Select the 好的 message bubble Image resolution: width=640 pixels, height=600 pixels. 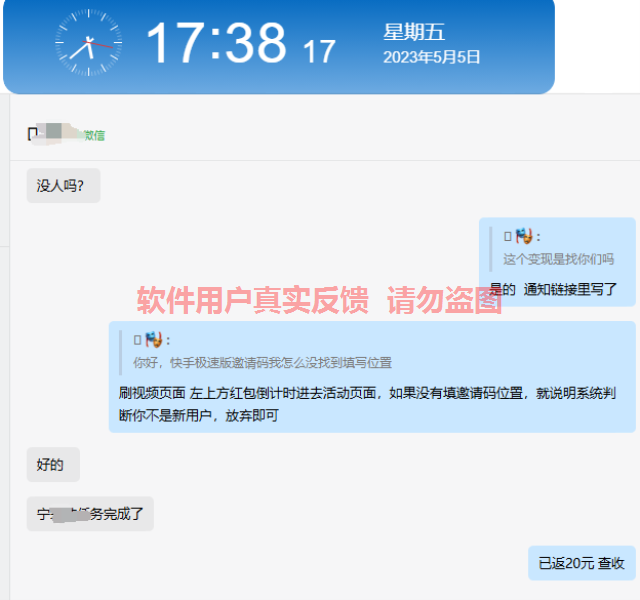[53, 464]
